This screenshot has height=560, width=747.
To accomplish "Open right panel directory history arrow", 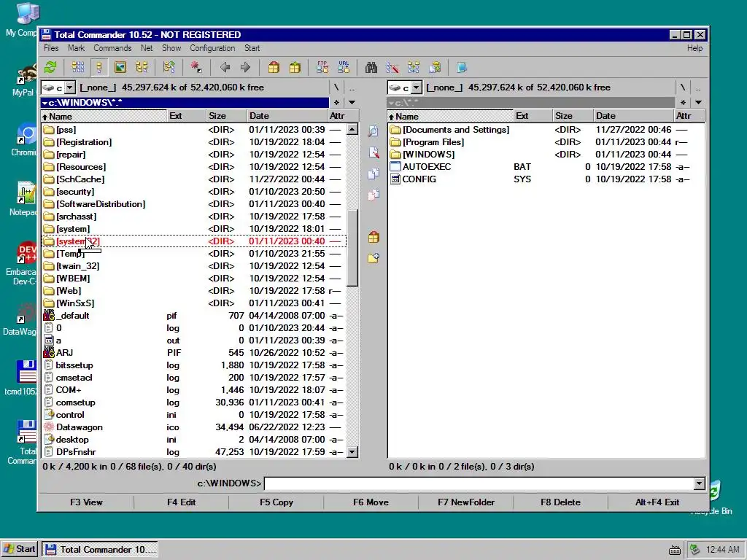I will [x=698, y=102].
